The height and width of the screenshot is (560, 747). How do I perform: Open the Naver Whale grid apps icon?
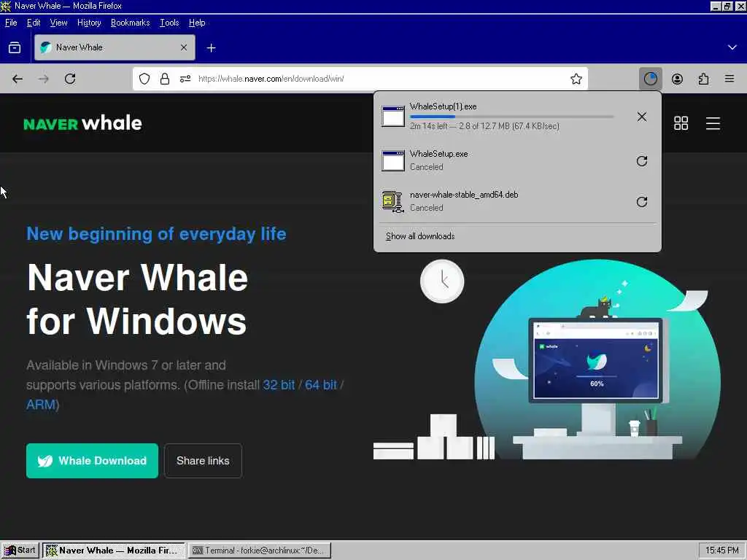(x=681, y=123)
